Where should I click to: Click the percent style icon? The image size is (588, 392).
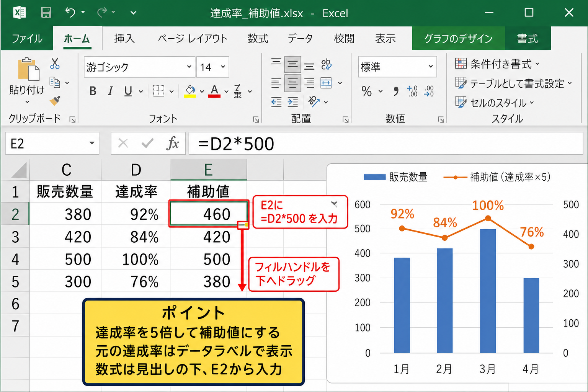pos(367,91)
